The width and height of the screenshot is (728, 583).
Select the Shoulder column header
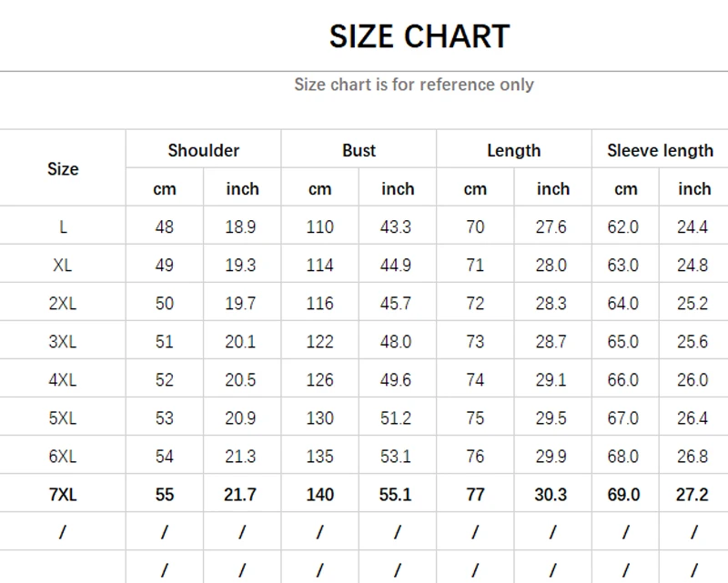203,150
